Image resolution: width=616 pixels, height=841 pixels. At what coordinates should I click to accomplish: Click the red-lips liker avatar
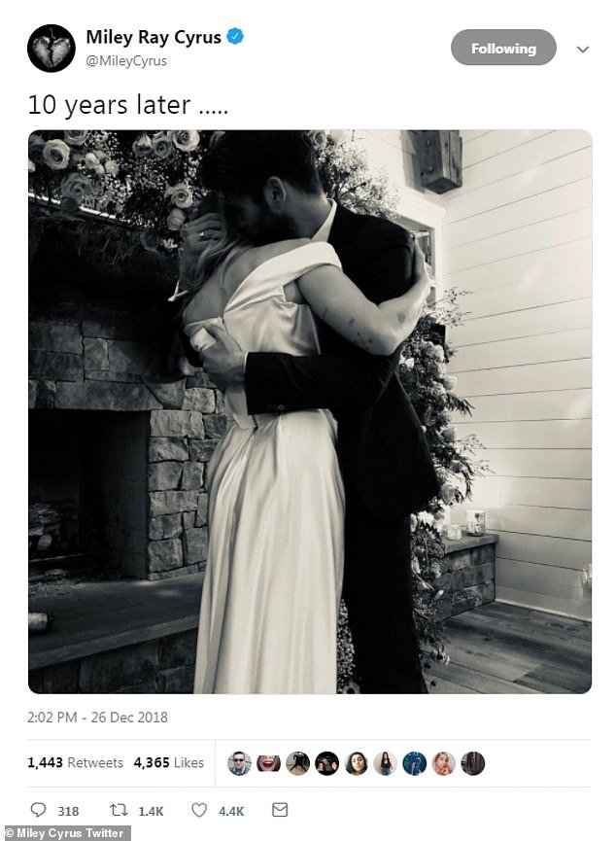pos(268,763)
